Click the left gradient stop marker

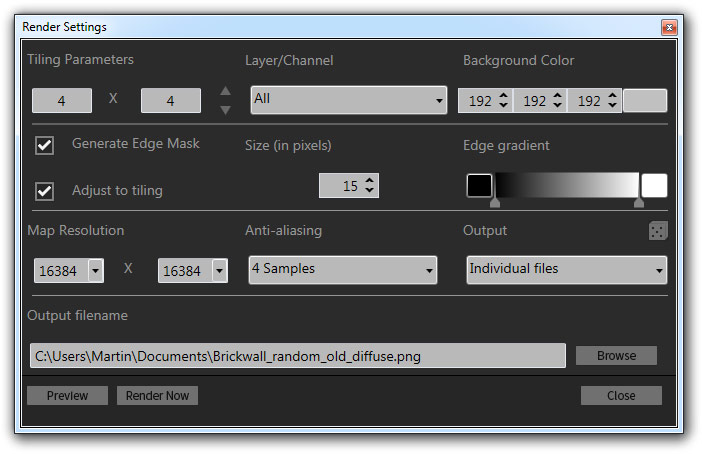coord(494,203)
